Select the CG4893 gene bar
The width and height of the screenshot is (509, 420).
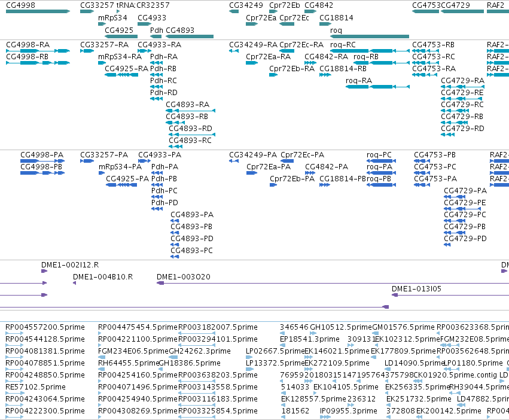190,36
